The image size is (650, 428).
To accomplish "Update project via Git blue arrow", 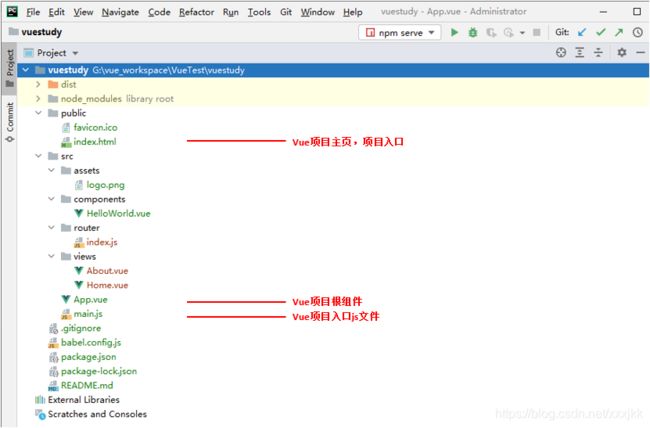I will (x=582, y=32).
